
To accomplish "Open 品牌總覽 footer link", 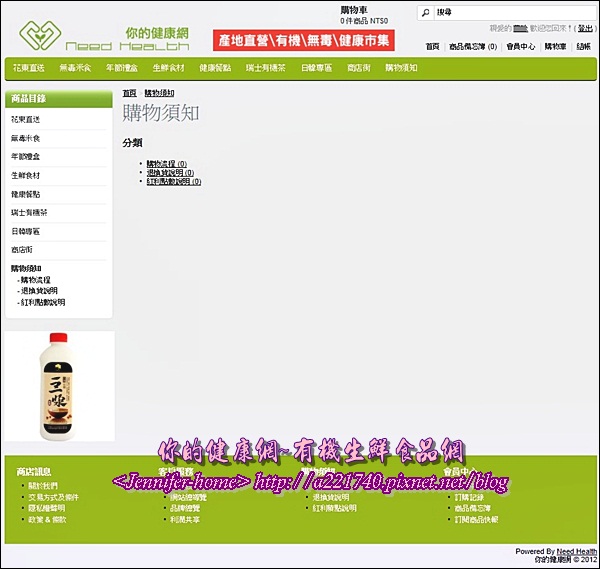I will click(x=185, y=508).
